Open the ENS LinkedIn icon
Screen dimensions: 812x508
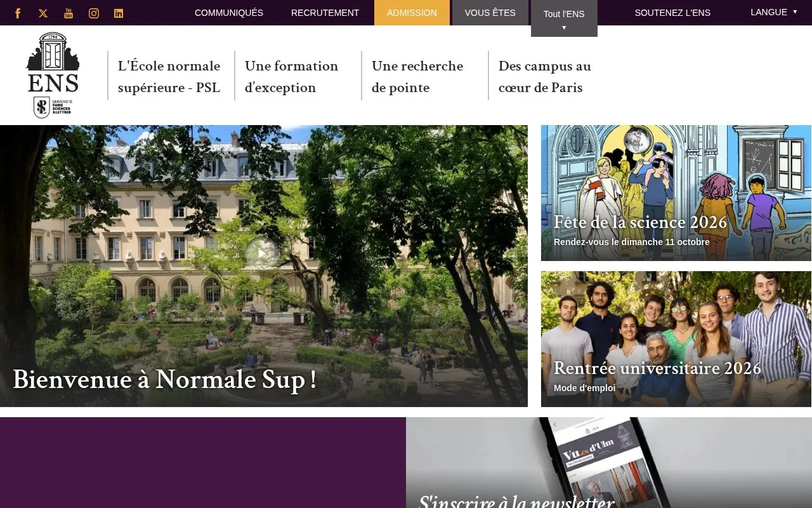tap(119, 13)
